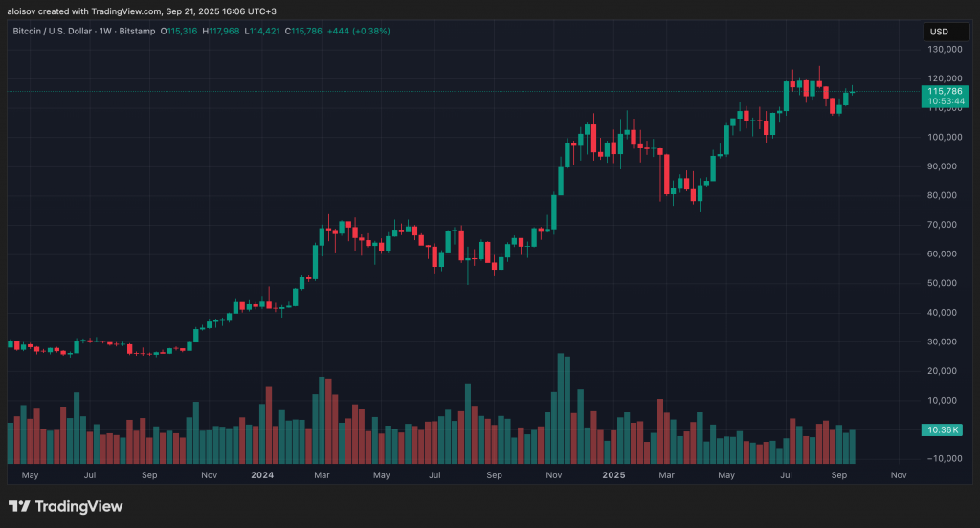Click the first May label on time axis
This screenshot has height=528, width=980.
pyautogui.click(x=30, y=474)
